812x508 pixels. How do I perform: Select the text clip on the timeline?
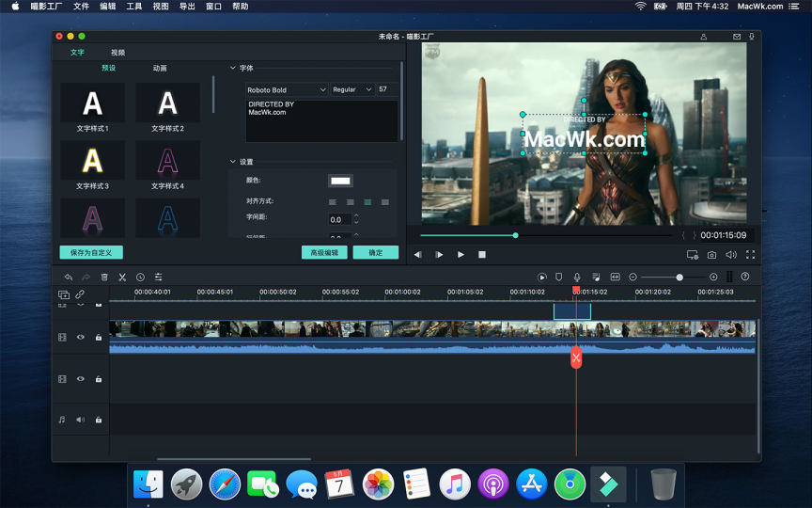point(572,311)
